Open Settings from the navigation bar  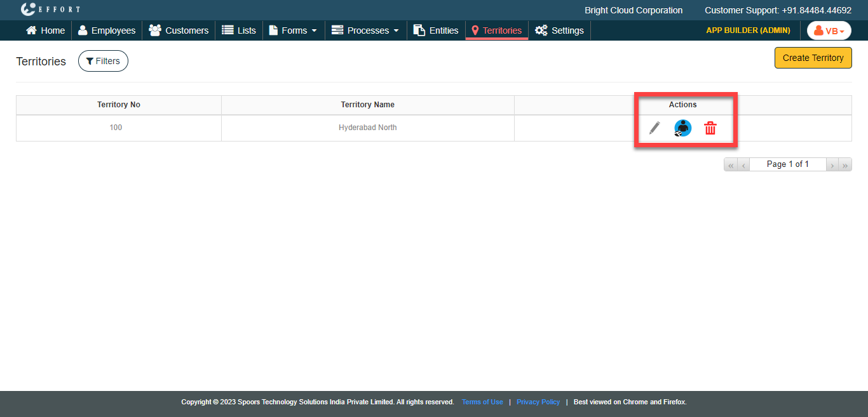559,30
